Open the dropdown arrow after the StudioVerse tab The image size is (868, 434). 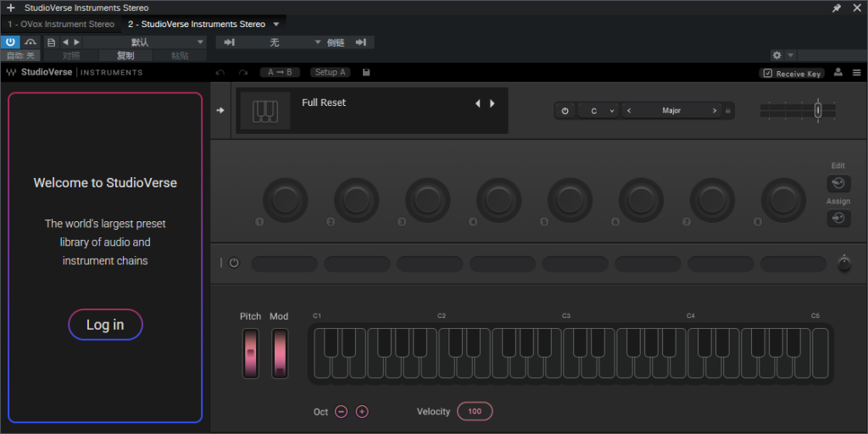(x=276, y=25)
